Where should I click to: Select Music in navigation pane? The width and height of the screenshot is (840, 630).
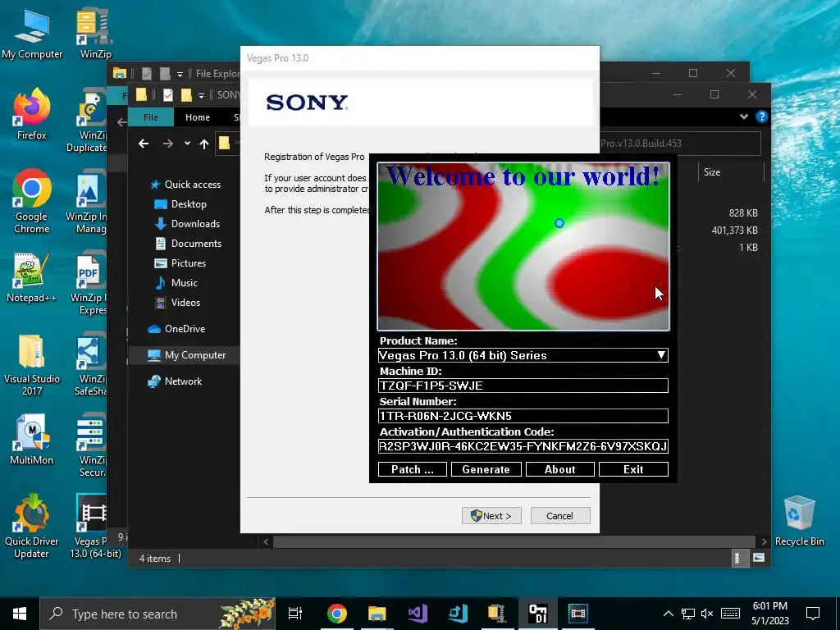pos(184,283)
